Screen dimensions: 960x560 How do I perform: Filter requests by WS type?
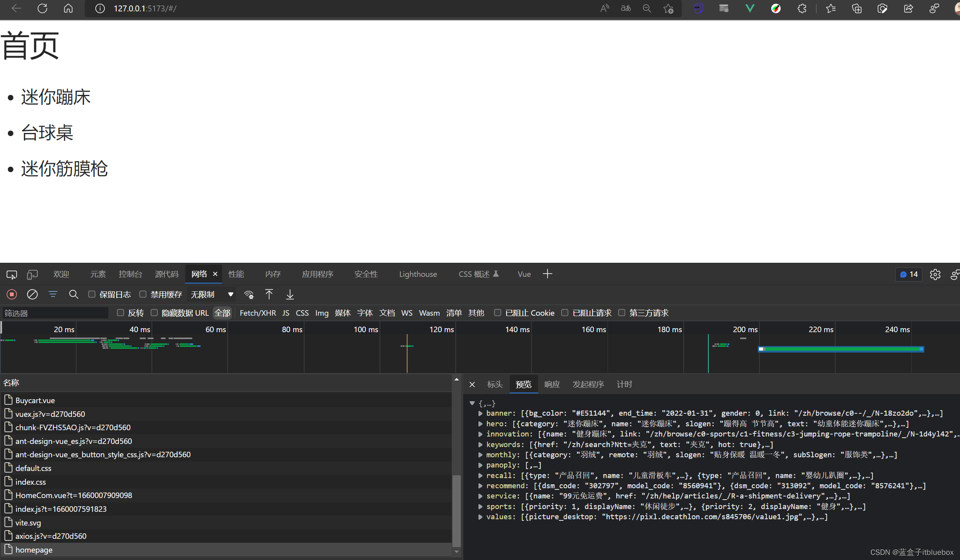tap(407, 313)
